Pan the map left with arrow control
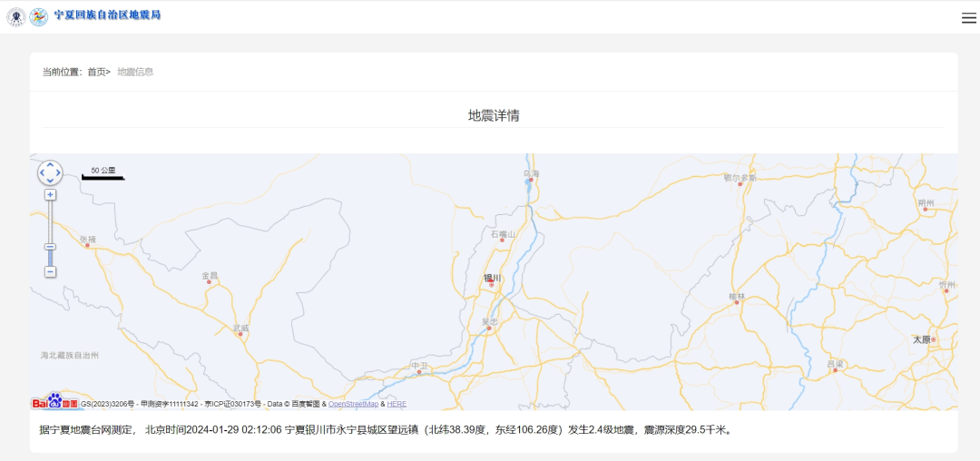This screenshot has height=461, width=980. [42, 172]
